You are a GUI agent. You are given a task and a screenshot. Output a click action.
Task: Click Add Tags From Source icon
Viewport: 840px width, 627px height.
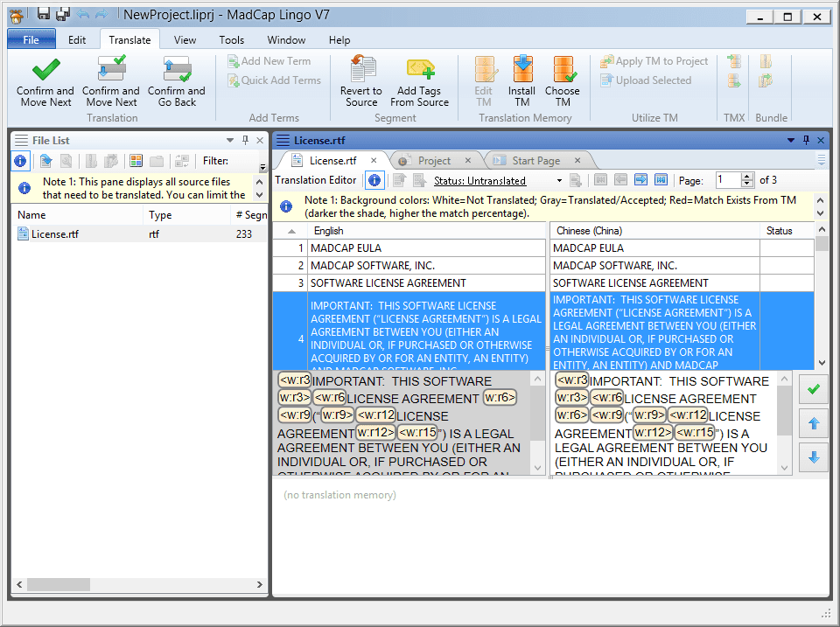(420, 69)
